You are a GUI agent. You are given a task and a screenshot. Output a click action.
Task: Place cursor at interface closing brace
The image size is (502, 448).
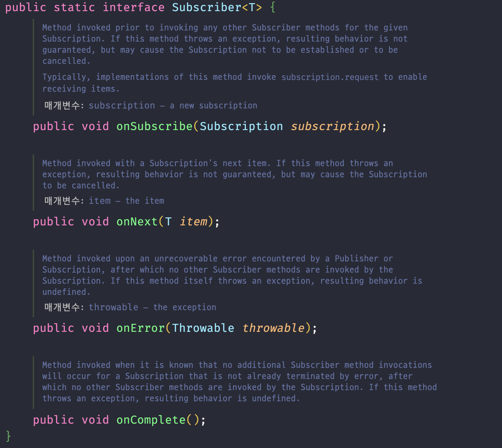coord(8,436)
